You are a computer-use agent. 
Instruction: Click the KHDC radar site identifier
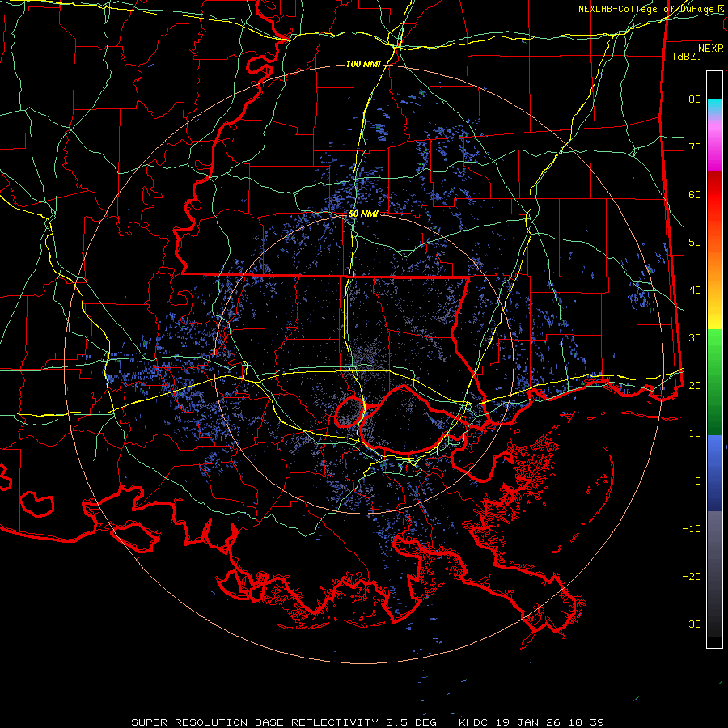pos(473,722)
